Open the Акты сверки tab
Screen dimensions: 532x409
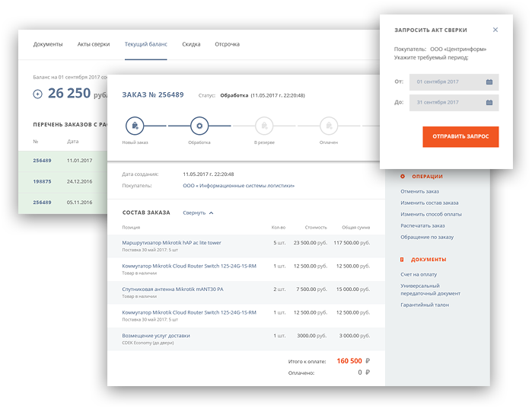[94, 44]
